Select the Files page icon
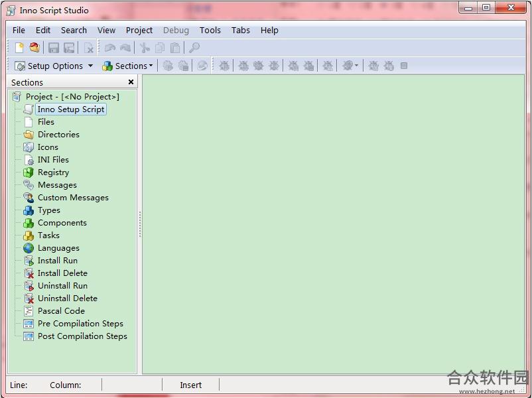The height and width of the screenshot is (398, 532). [29, 122]
